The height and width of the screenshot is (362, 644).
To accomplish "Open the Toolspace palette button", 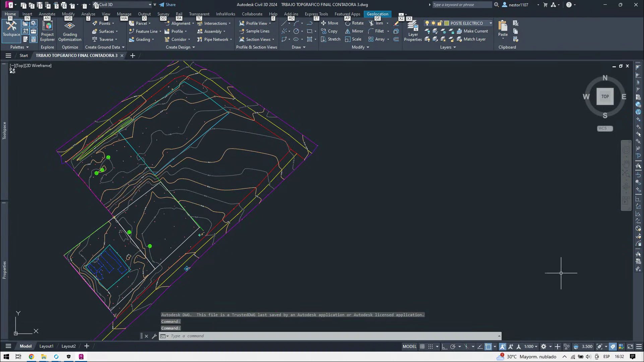I will (x=11, y=29).
